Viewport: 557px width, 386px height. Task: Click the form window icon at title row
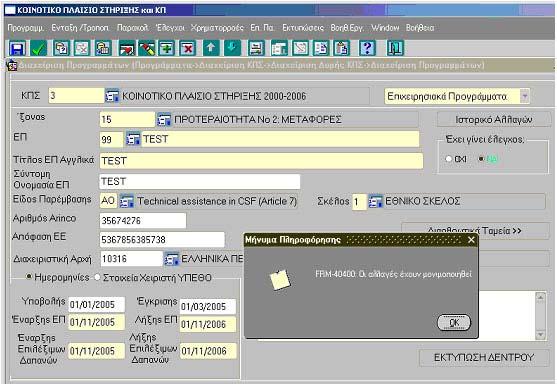point(12,66)
